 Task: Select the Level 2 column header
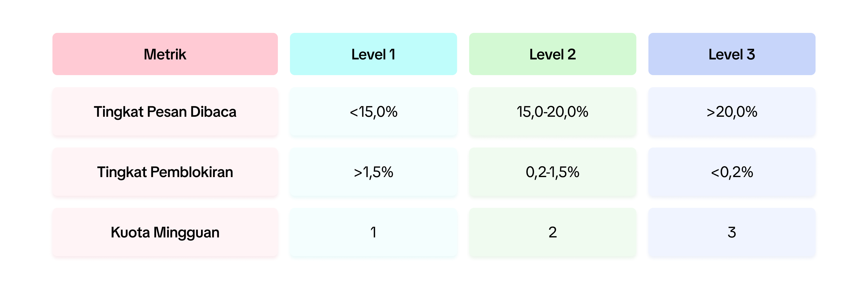click(552, 54)
